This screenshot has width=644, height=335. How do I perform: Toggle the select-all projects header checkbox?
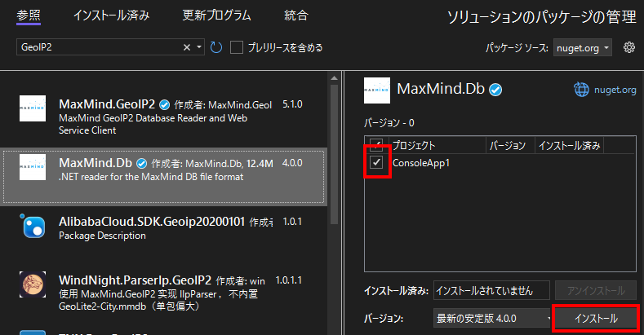[x=376, y=145]
